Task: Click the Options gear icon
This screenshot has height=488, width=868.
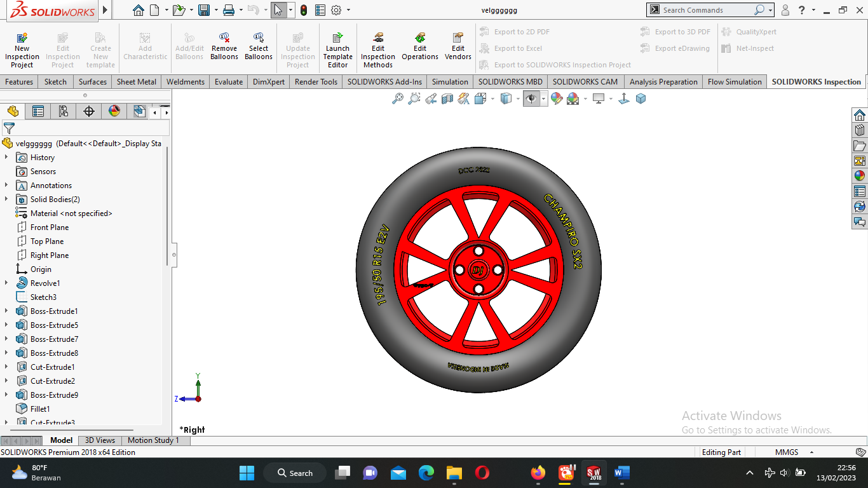Action: tap(336, 10)
